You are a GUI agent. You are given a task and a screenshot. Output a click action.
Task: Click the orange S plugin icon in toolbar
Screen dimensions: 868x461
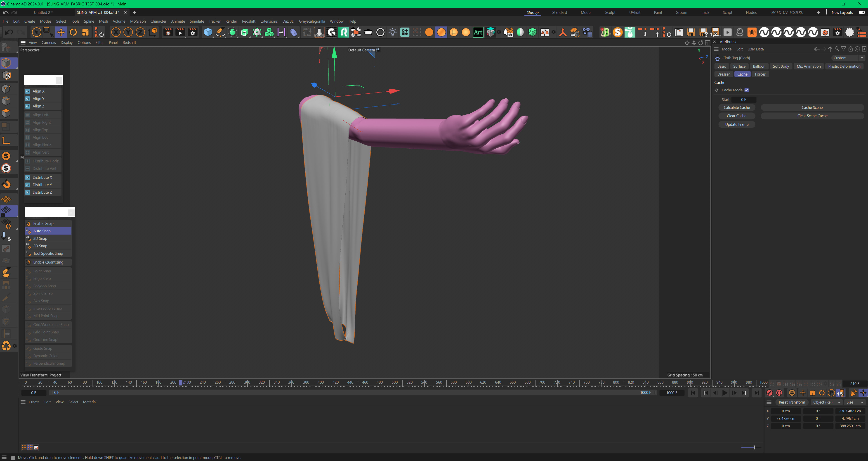click(617, 32)
